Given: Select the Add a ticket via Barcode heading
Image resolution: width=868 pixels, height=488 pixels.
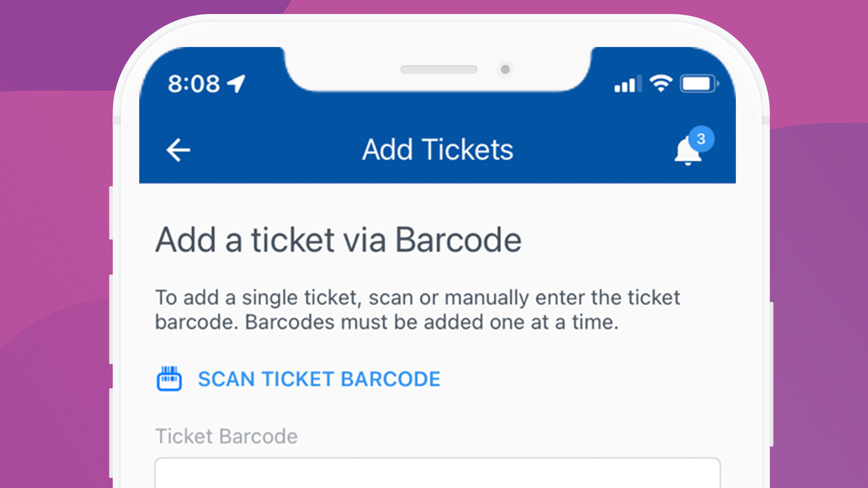Looking at the screenshot, I should pos(338,239).
